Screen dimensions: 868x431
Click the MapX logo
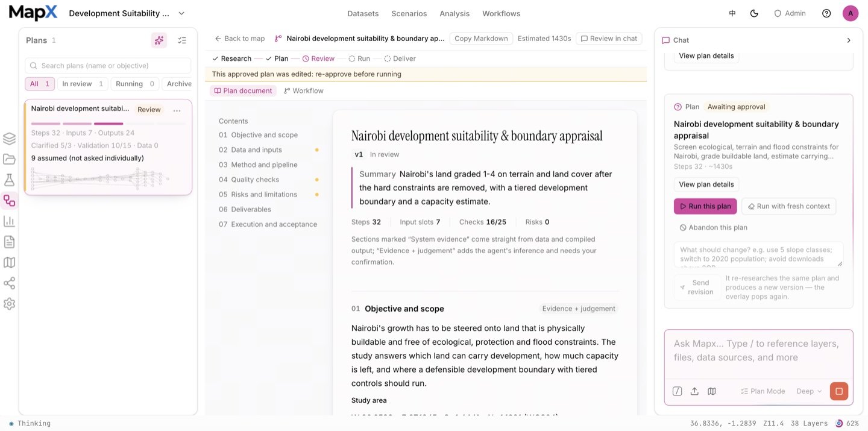coord(33,13)
